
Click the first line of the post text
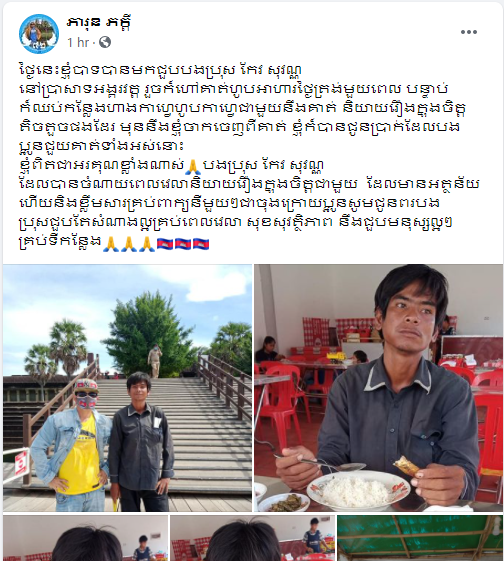pos(160,70)
